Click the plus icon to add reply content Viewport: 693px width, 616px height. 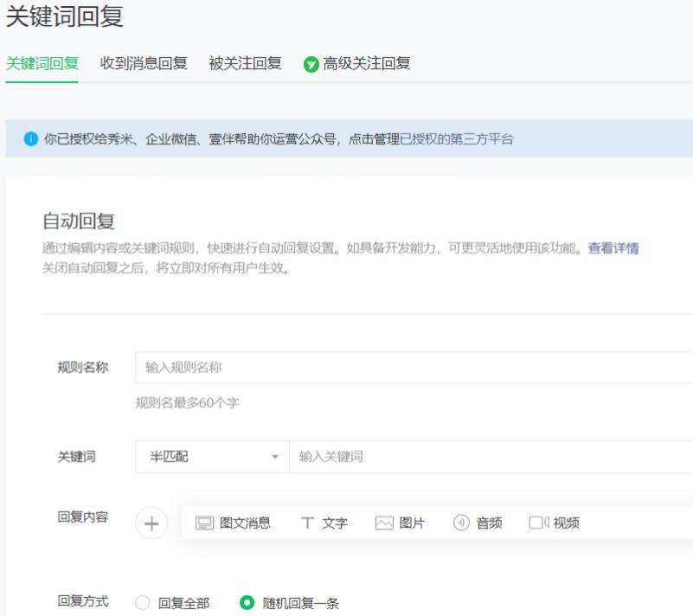coord(151,523)
